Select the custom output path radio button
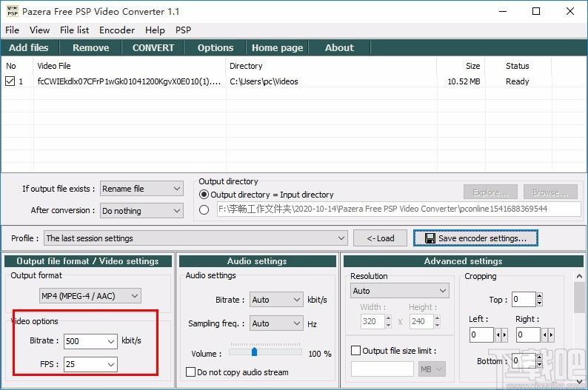588x390 pixels. click(x=204, y=209)
